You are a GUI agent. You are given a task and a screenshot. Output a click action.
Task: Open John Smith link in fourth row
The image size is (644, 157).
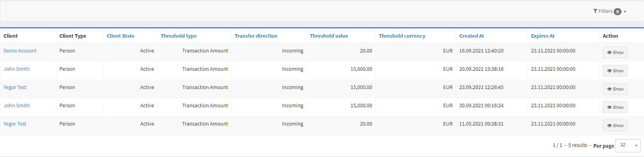[17, 106]
